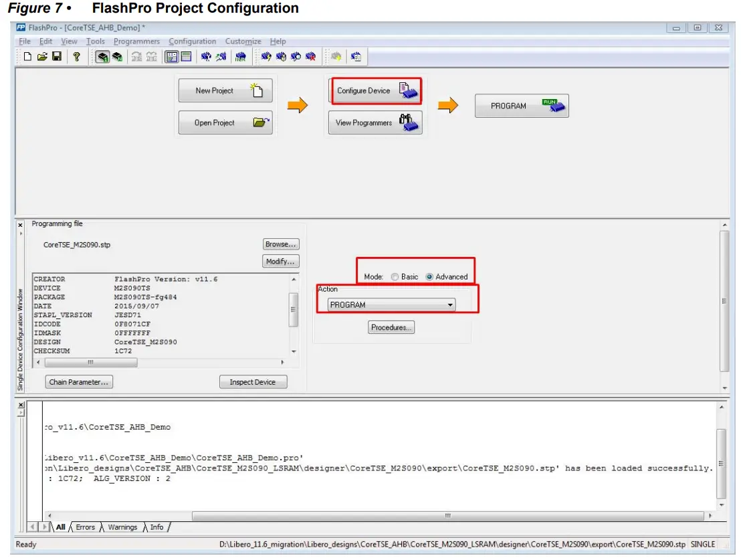Click the red-X chip toolbar icon
The image size is (743, 560).
click(309, 56)
